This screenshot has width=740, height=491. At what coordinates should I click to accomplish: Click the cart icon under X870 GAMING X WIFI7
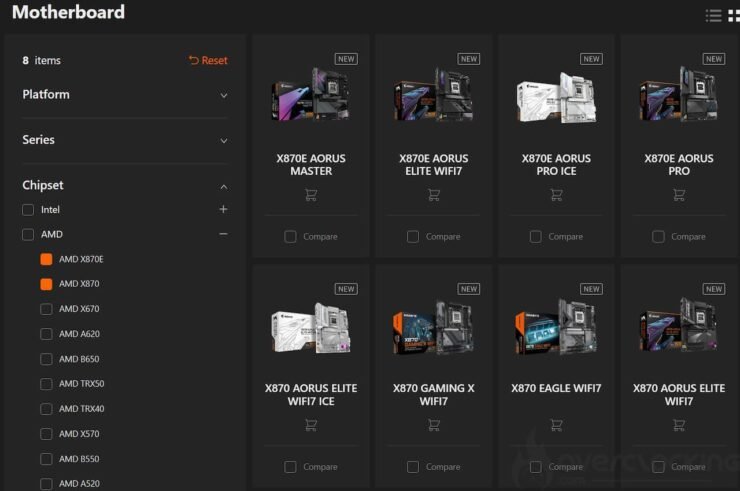point(433,425)
